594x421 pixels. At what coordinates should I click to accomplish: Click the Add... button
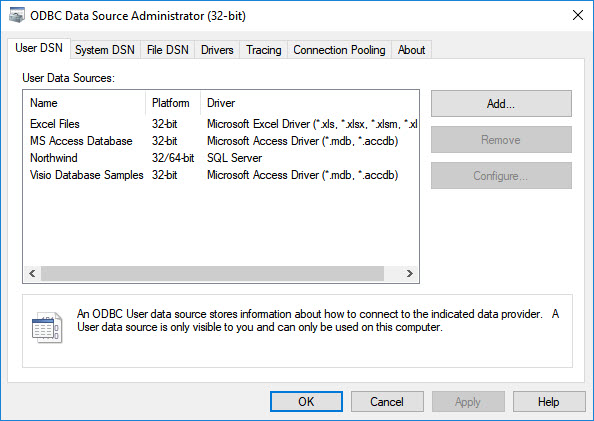point(501,103)
